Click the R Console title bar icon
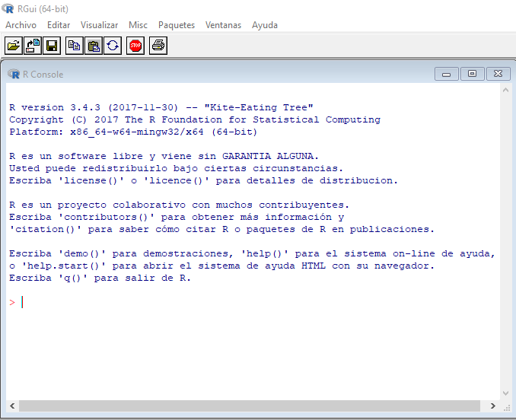 point(14,74)
